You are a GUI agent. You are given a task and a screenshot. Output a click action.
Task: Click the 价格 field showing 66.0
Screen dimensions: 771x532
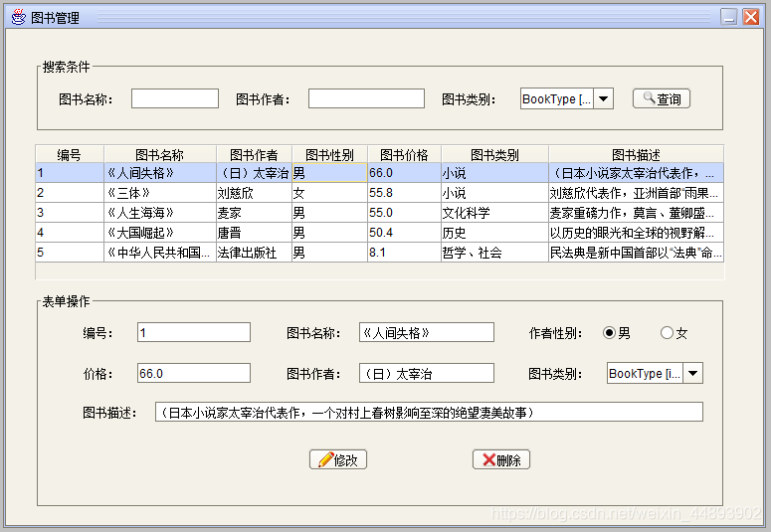(194, 373)
